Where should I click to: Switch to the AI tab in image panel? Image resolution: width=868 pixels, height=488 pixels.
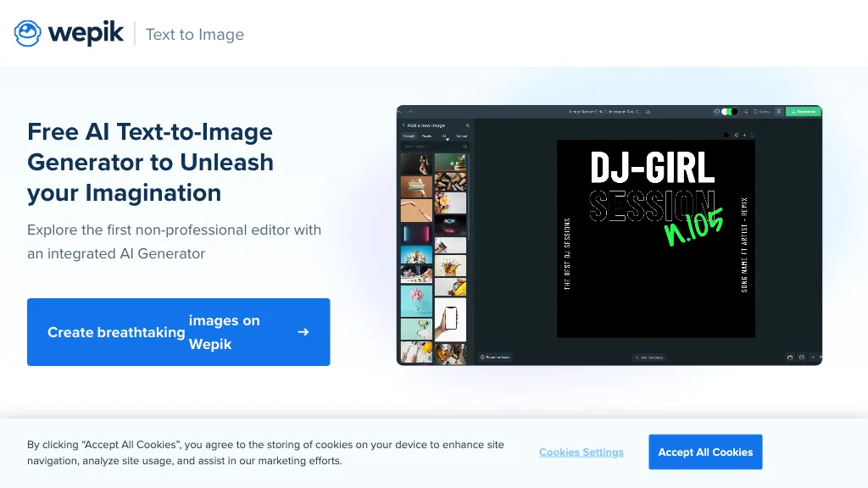point(444,136)
